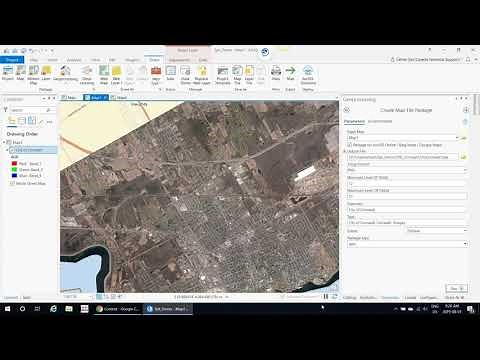Click the Output File path field
Viewport: 480px width, 360px height.
[403, 157]
